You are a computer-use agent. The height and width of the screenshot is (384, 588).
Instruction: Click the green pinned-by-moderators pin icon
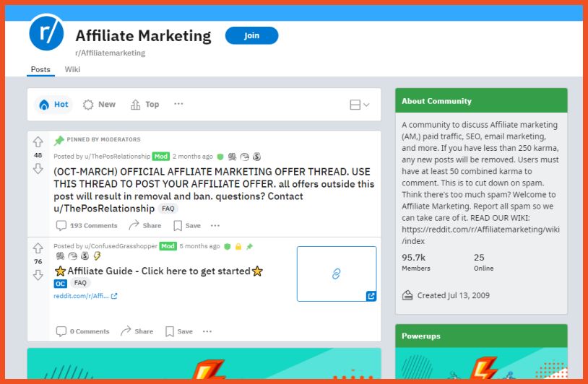59,140
